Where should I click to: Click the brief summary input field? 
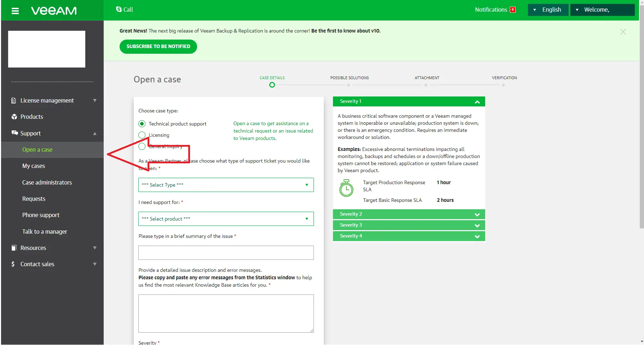pos(226,253)
